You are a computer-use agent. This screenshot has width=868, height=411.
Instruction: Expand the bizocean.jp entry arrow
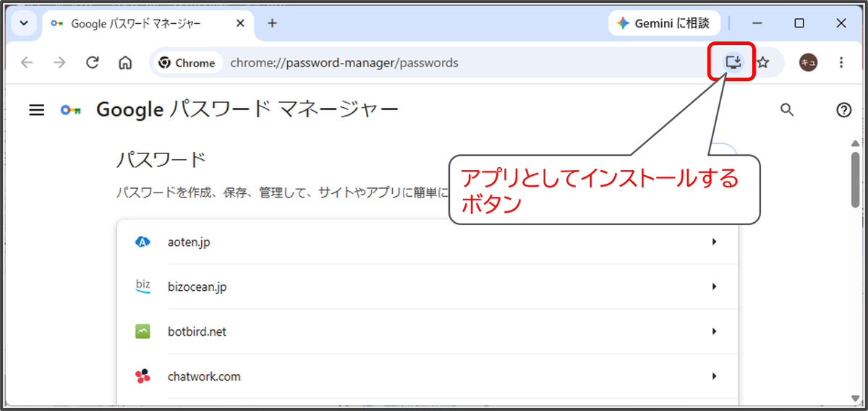pos(714,287)
